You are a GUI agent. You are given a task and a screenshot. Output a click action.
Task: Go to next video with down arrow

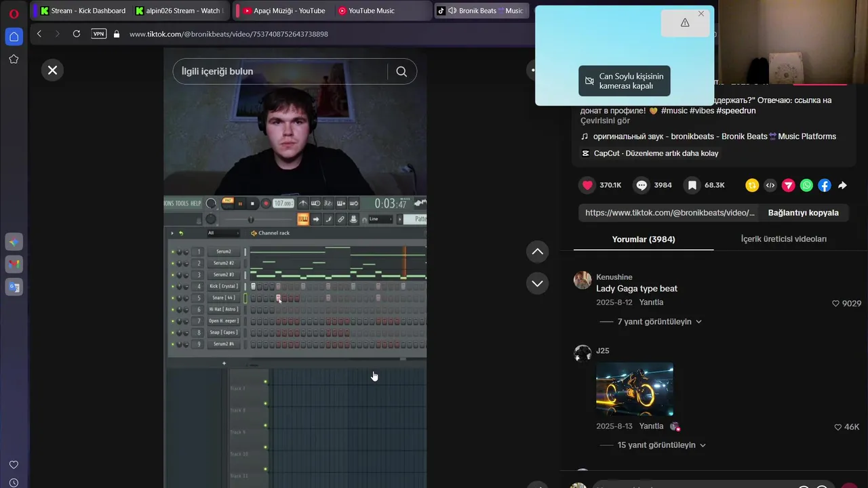[537, 283]
